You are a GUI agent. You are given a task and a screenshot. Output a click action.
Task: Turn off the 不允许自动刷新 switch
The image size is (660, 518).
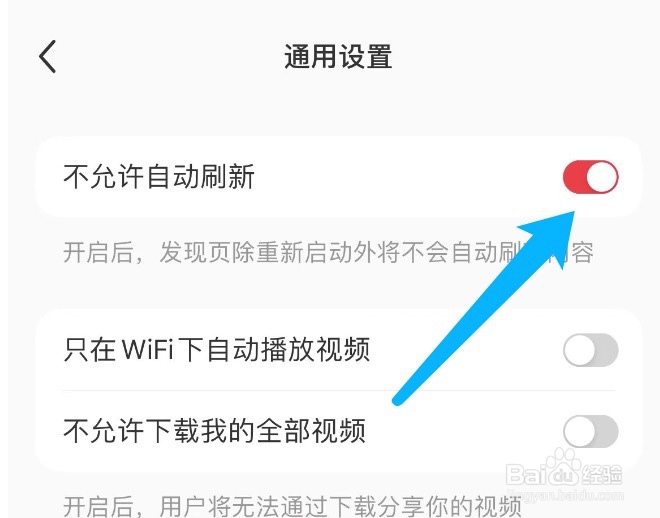coord(591,177)
